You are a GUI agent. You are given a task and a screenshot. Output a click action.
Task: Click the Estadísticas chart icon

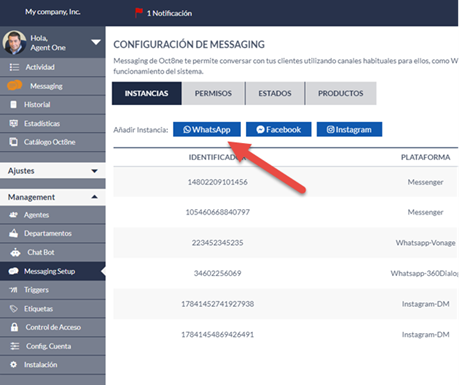[x=14, y=123]
